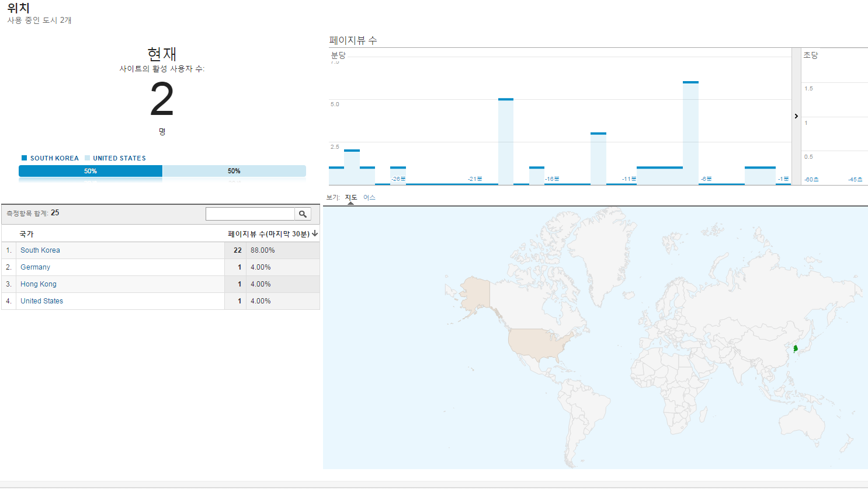Switch to the 지도 map view tab

click(350, 198)
